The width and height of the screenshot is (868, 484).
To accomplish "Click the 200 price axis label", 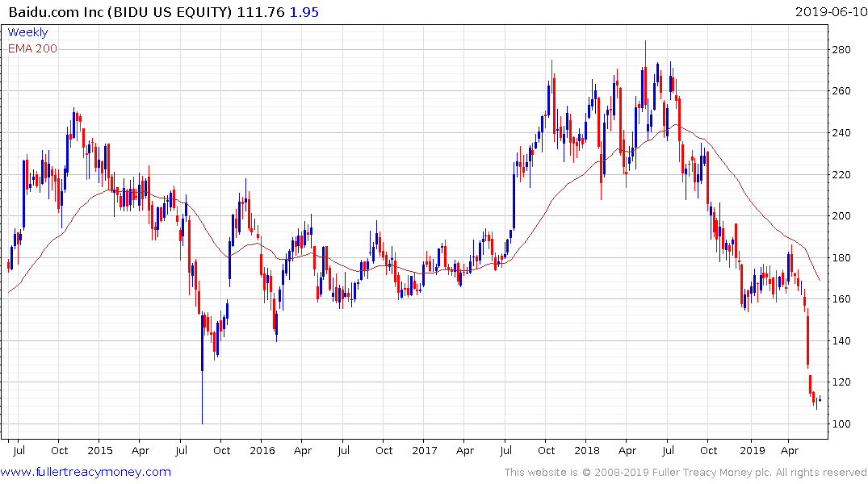I will point(843,216).
